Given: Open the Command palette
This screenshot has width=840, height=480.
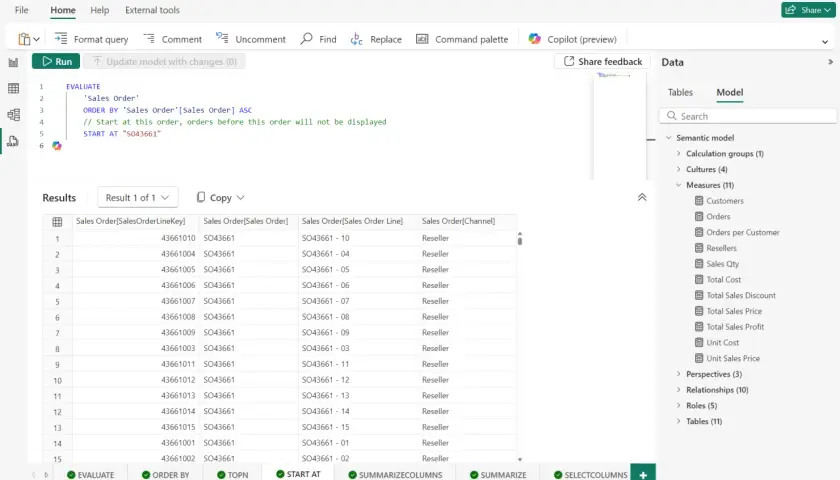Looking at the screenshot, I should click(462, 39).
